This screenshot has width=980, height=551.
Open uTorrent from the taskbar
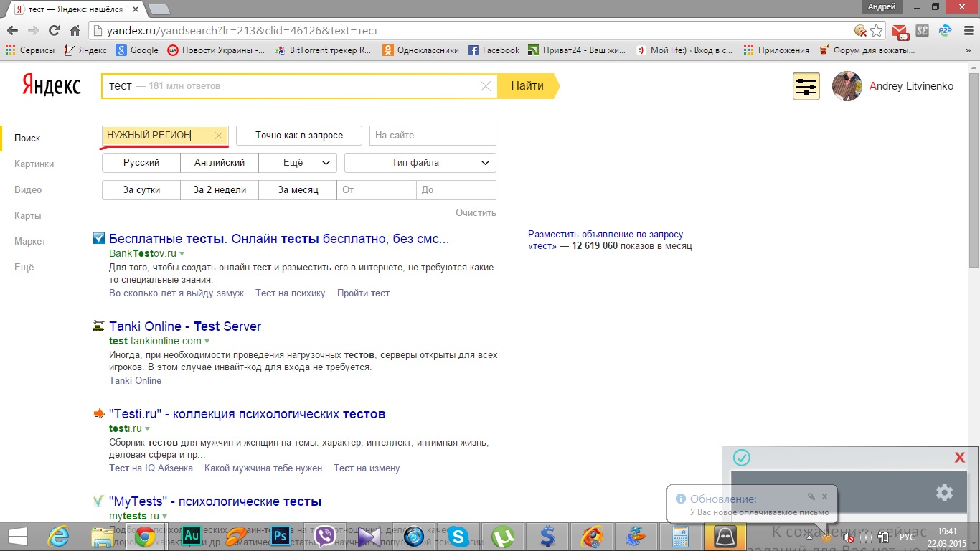click(x=503, y=535)
